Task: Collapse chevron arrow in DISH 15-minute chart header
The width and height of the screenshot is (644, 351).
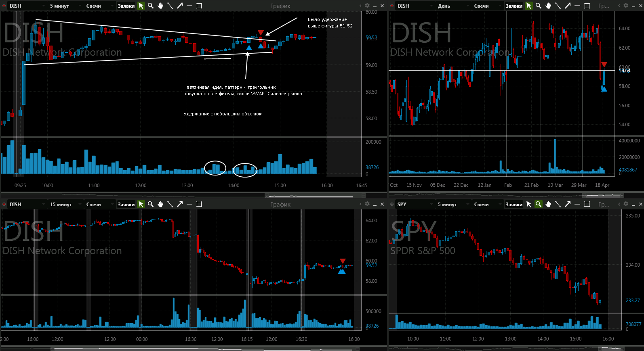Action: [360, 204]
